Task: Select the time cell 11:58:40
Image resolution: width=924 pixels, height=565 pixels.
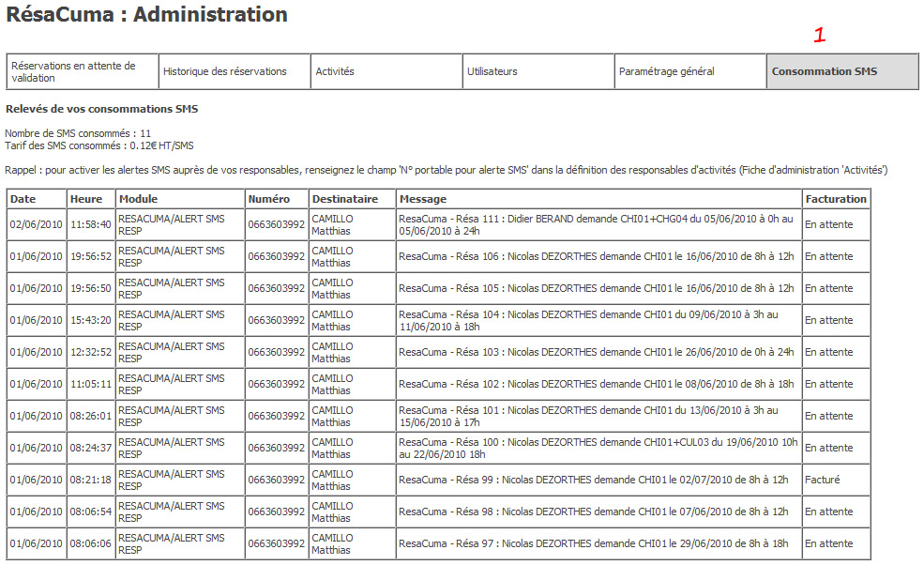Action: tap(91, 224)
